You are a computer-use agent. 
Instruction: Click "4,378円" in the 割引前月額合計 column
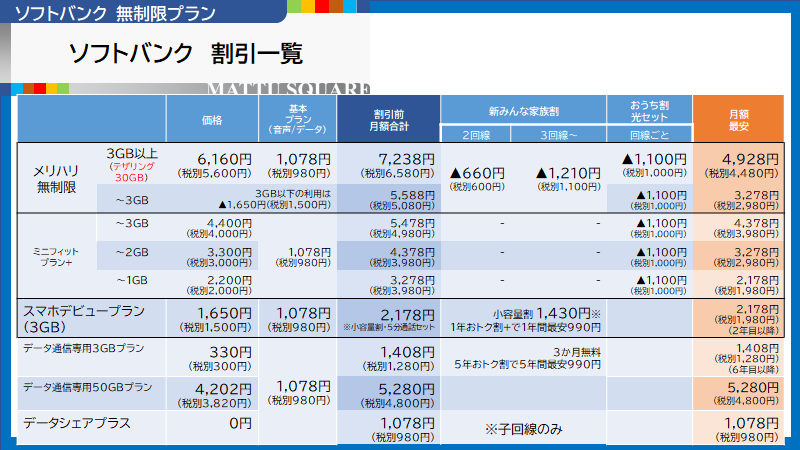pos(412,253)
